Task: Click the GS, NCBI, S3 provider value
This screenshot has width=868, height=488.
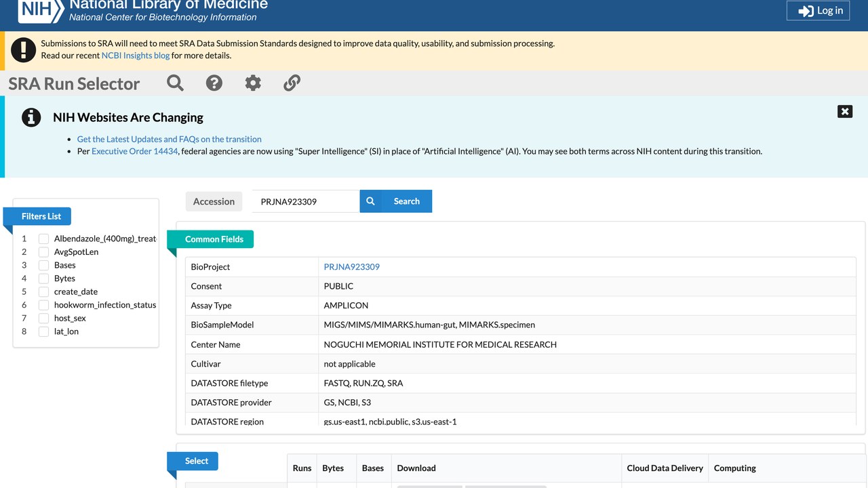Action: [x=347, y=403]
